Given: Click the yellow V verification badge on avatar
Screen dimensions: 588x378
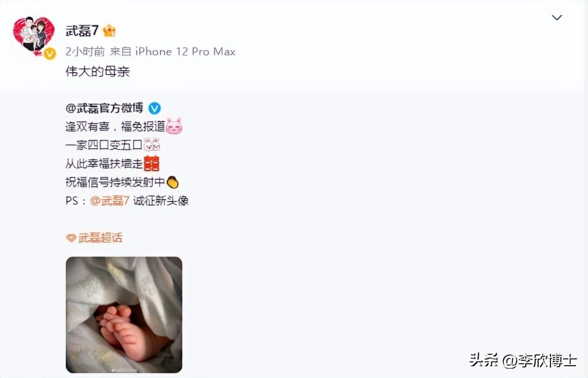Looking at the screenshot, I should click(x=49, y=53).
